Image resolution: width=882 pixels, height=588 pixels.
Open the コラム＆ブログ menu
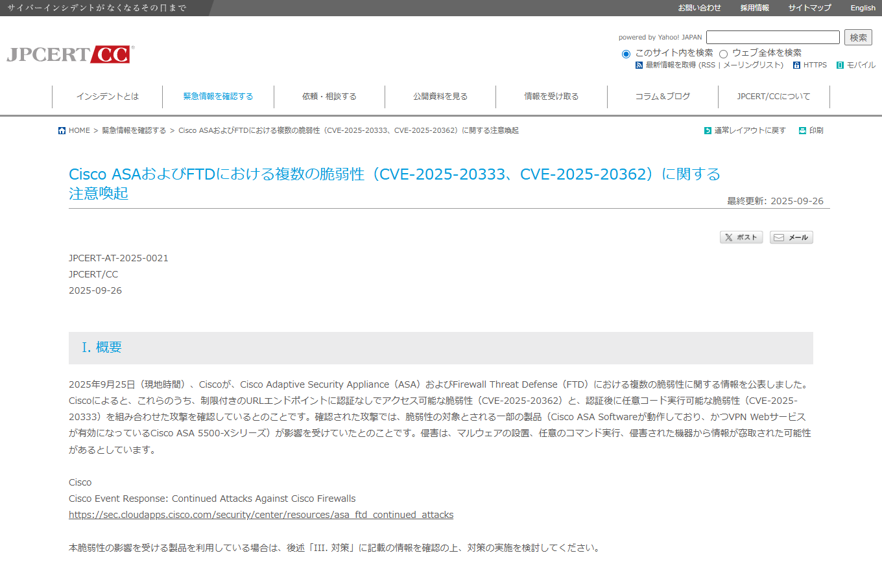662,97
